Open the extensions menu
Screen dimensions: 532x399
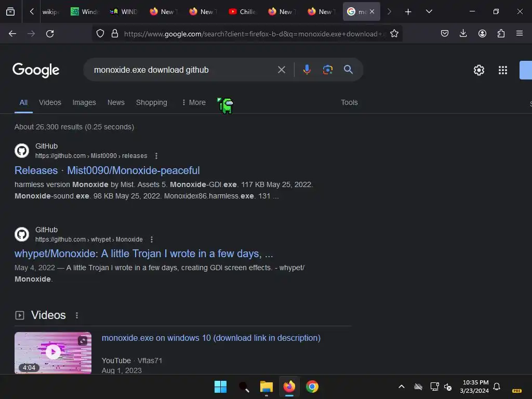click(x=501, y=34)
